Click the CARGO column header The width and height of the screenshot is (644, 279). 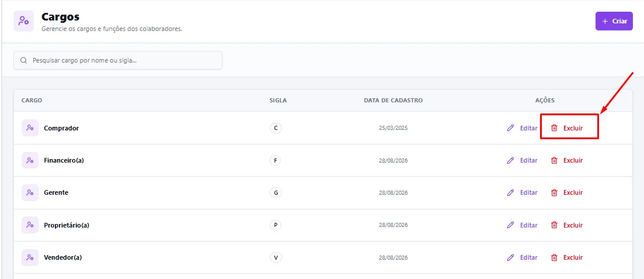click(x=32, y=101)
